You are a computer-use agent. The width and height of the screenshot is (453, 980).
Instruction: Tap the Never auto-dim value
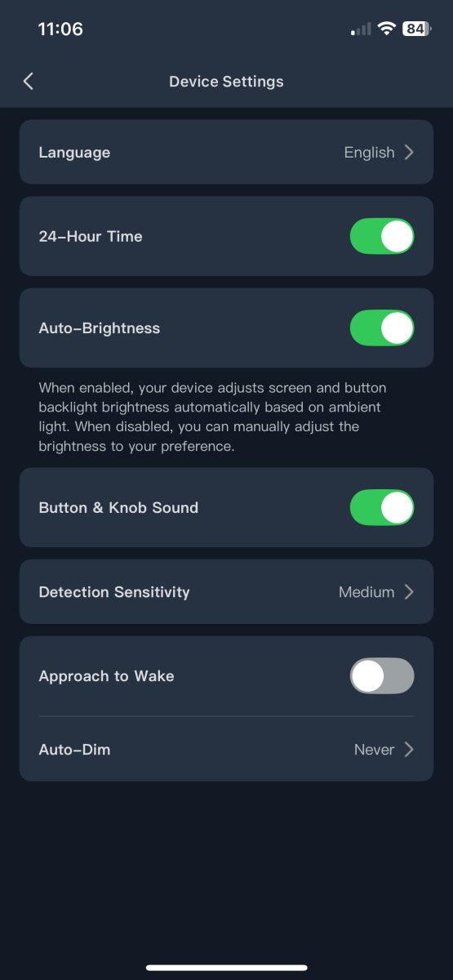(375, 750)
